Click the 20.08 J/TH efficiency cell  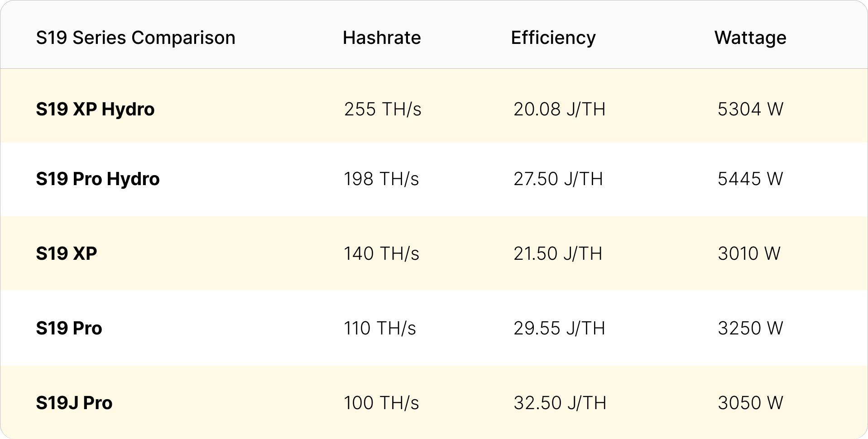[559, 109]
